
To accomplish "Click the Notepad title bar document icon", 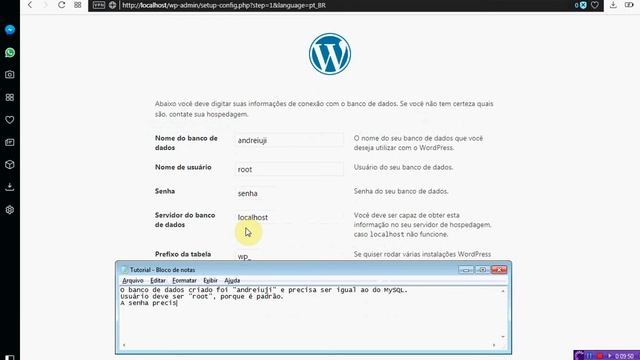I will pyautogui.click(x=124, y=269).
